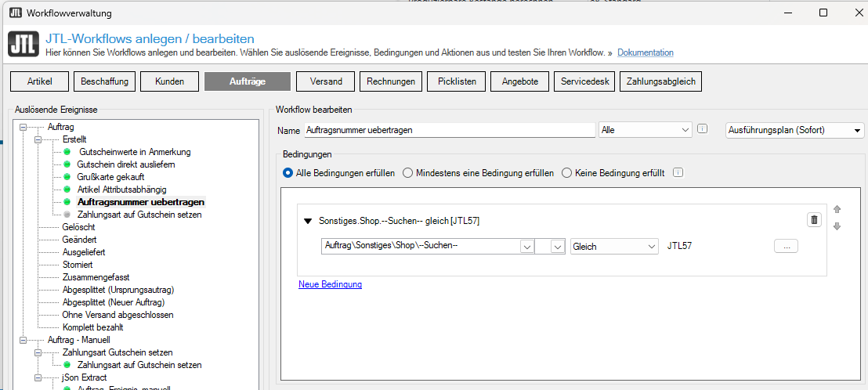This screenshot has height=390, width=868.
Task: Switch to the Zahlungsabgleich tab
Action: pos(661,81)
